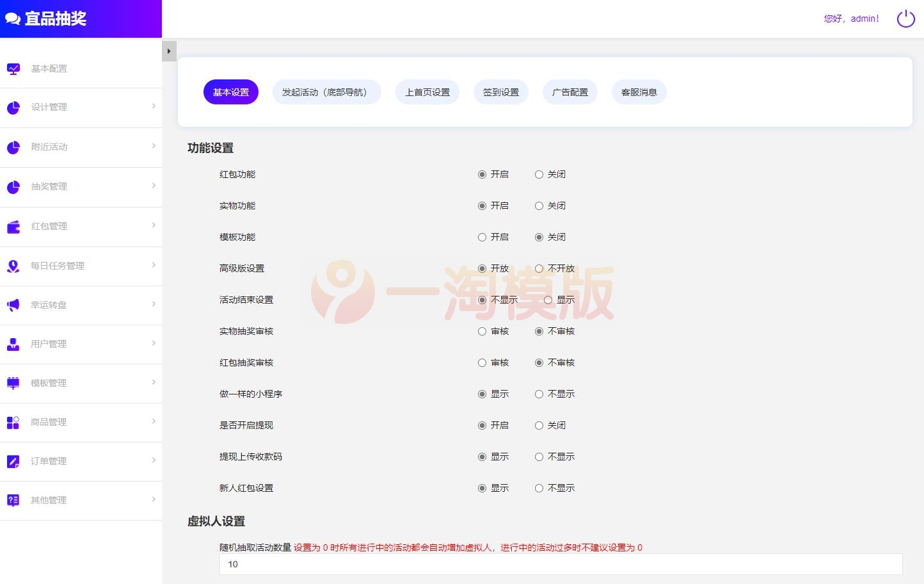
Task: Switch to the 签到设置 tab
Action: [500, 92]
